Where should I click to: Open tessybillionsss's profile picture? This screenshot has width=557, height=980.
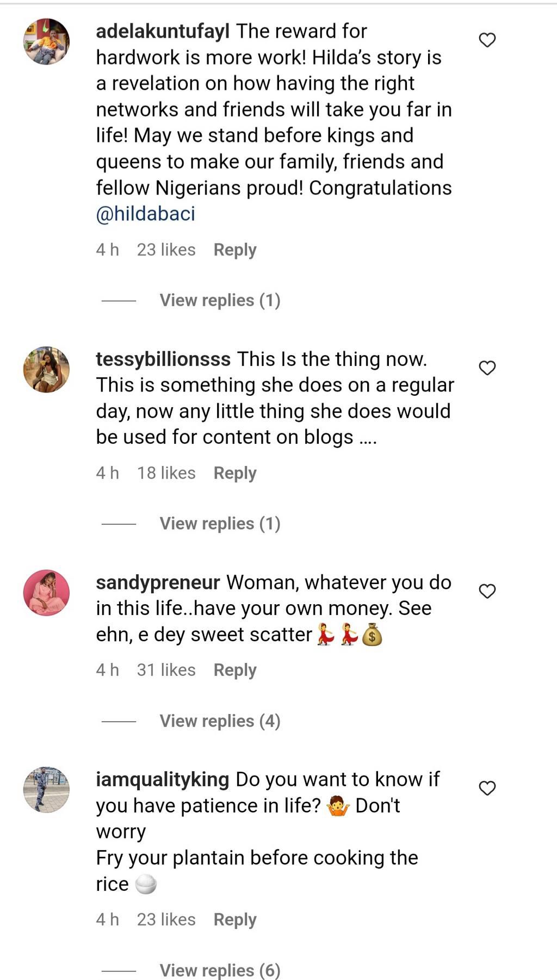pos(46,369)
